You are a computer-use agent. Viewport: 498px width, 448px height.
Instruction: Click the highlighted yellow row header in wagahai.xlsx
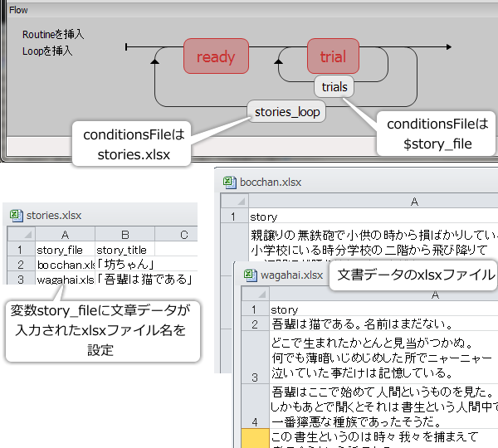pos(256,439)
